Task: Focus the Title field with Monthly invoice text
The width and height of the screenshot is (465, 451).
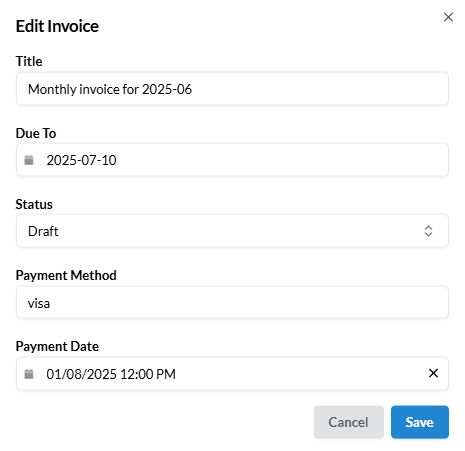Action: 232,89
